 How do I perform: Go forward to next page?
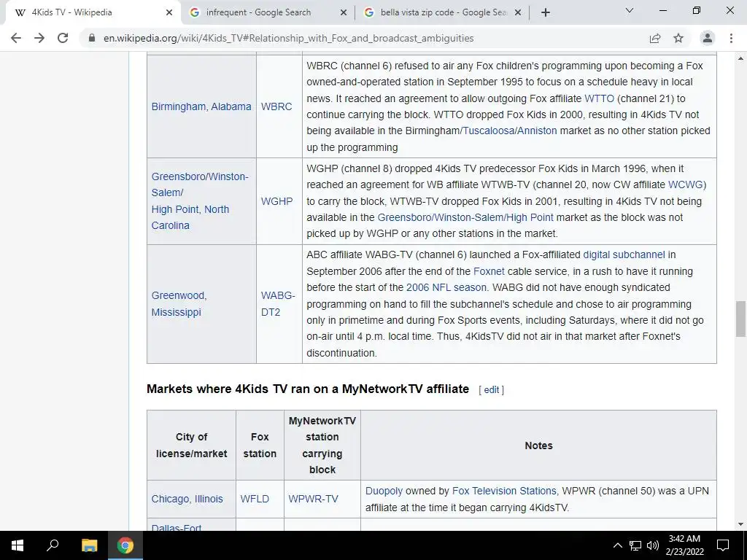[39, 38]
